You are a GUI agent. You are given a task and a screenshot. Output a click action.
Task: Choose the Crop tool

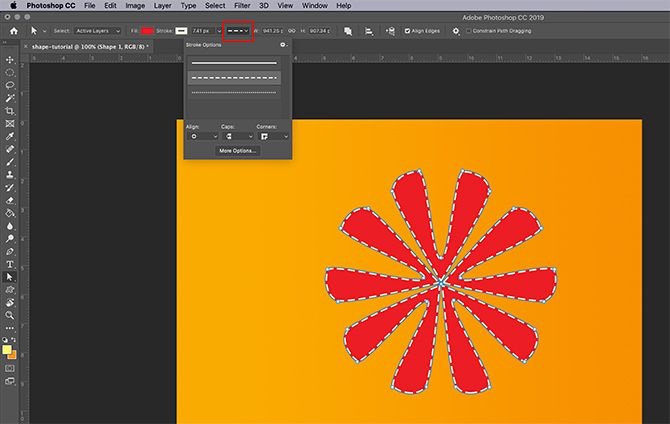coord(10,110)
